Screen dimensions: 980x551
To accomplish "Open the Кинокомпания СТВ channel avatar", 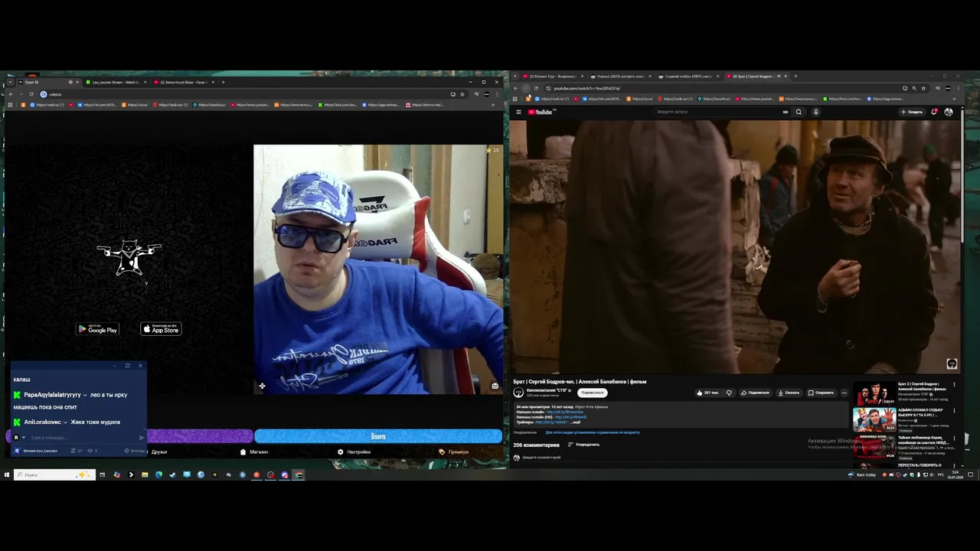I will pyautogui.click(x=518, y=393).
